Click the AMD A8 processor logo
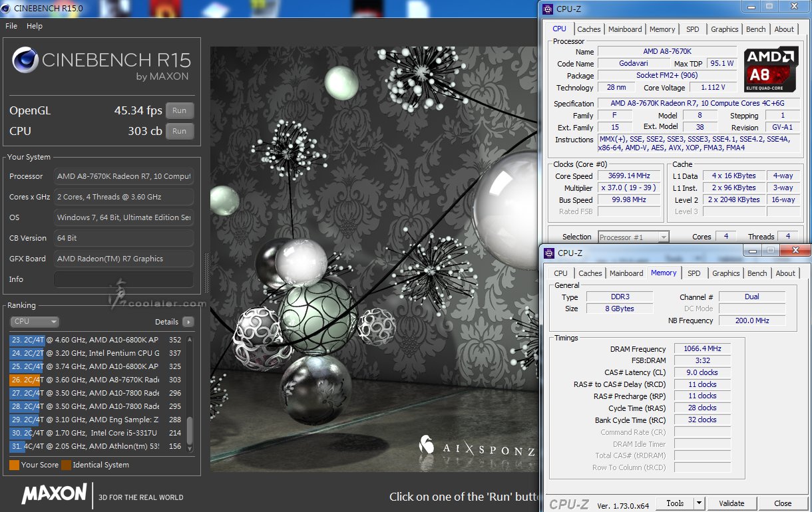This screenshot has height=512, width=812. (771, 68)
